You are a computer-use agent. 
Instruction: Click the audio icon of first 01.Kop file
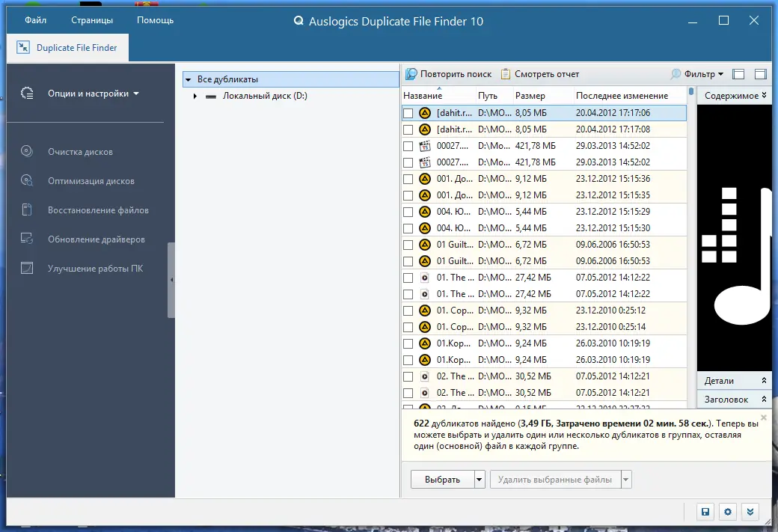pyautogui.click(x=425, y=343)
